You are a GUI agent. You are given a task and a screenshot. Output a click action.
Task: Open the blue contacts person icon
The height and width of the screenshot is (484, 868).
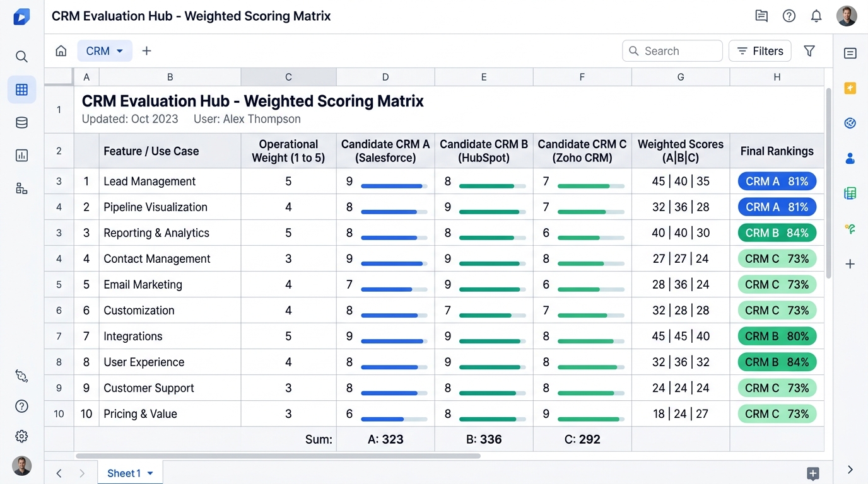pyautogui.click(x=850, y=158)
